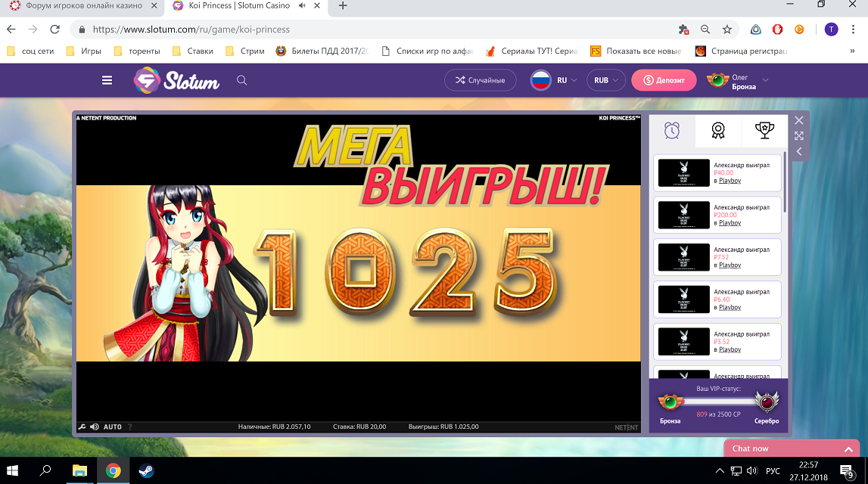Switch to the trophy tournaments tab
Image resolution: width=868 pixels, height=484 pixels.
pos(764,131)
